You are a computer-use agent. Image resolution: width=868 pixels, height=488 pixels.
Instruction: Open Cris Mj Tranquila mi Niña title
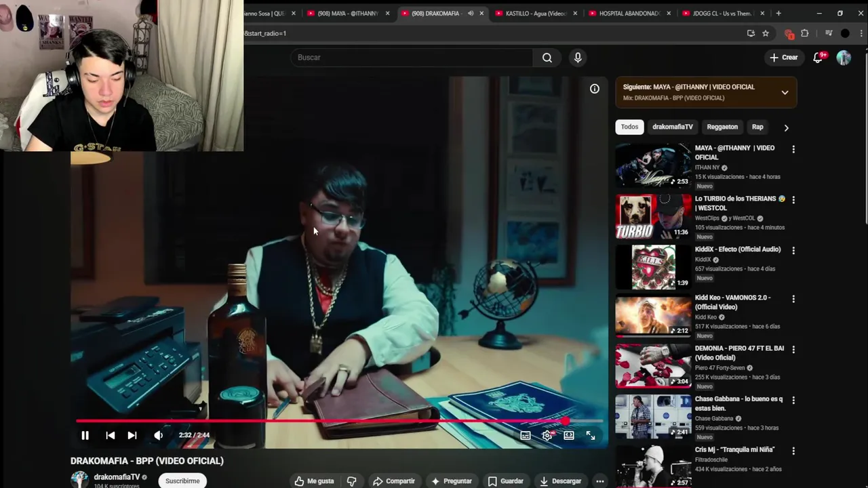734,449
